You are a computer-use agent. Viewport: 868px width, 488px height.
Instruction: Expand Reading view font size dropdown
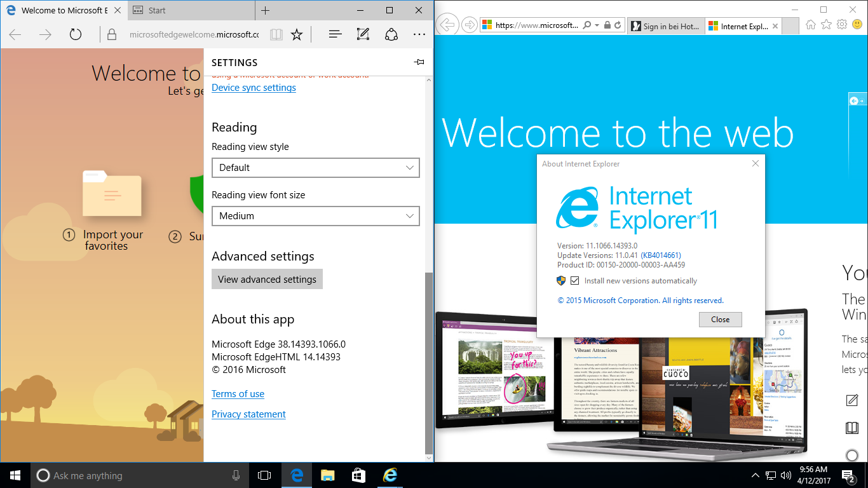(x=316, y=216)
